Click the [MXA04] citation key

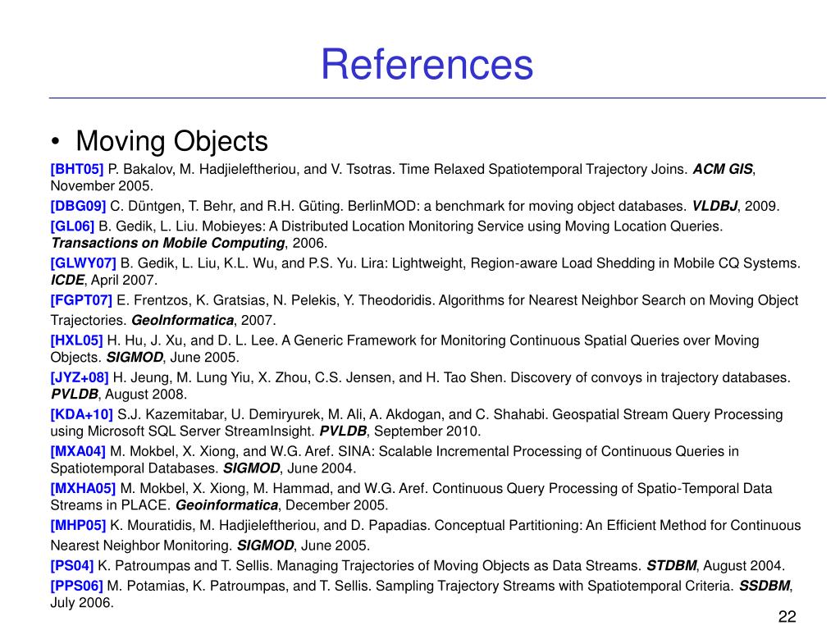click(x=78, y=451)
